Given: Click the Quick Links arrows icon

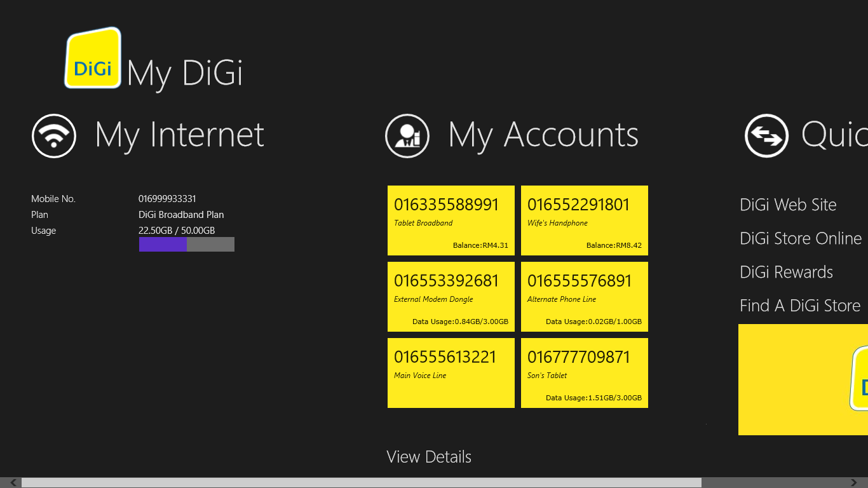Looking at the screenshot, I should [767, 135].
